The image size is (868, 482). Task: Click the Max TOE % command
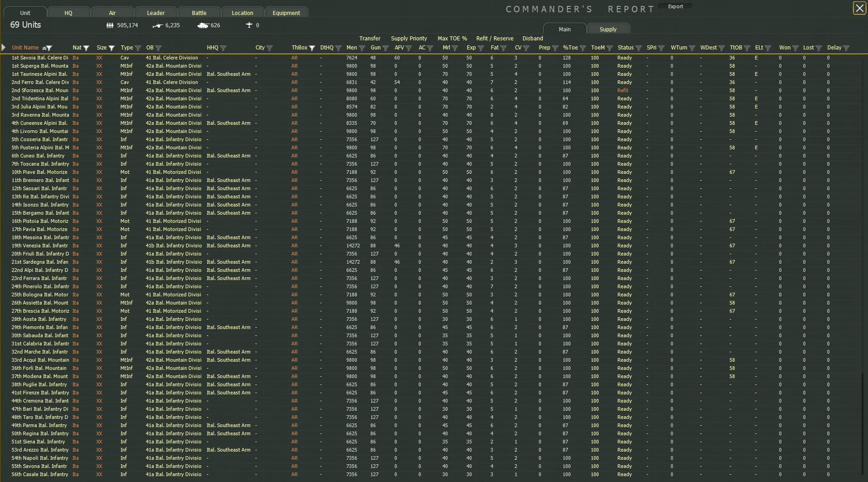pos(452,39)
